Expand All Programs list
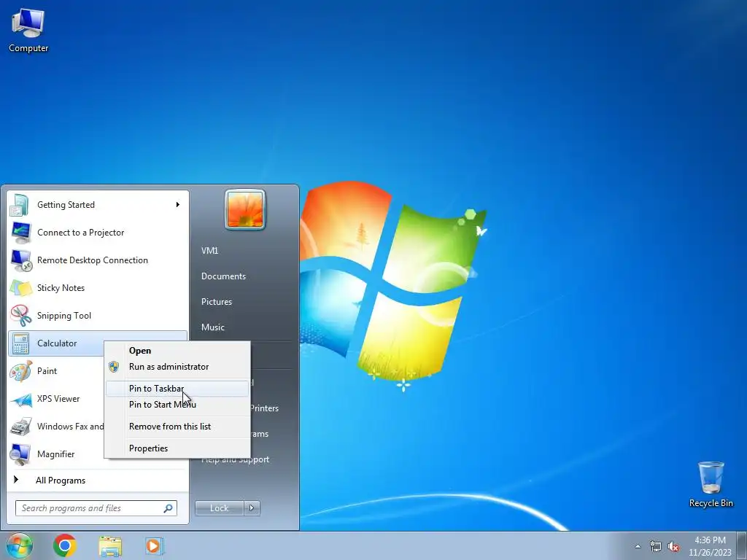This screenshot has height=560, width=747. (61, 481)
